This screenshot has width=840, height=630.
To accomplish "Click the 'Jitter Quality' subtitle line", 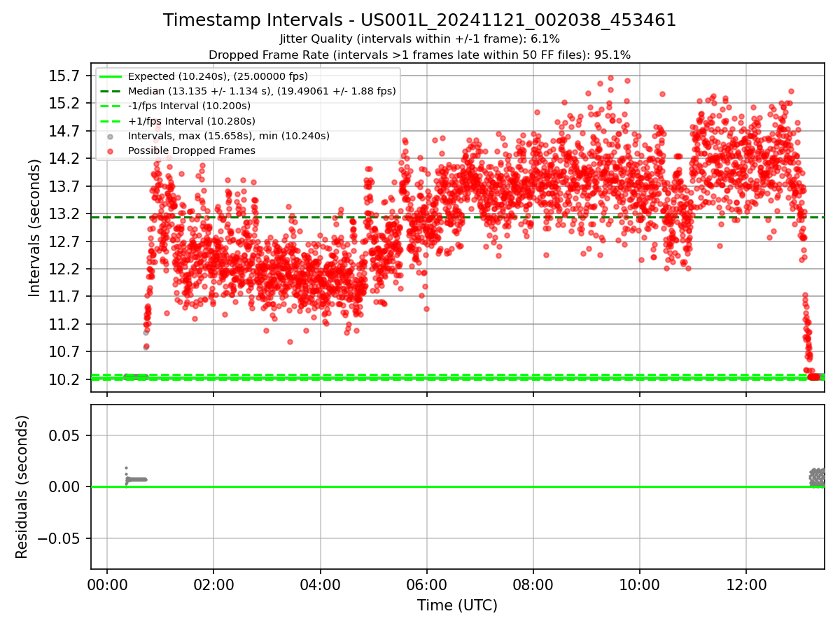I will (419, 39).
